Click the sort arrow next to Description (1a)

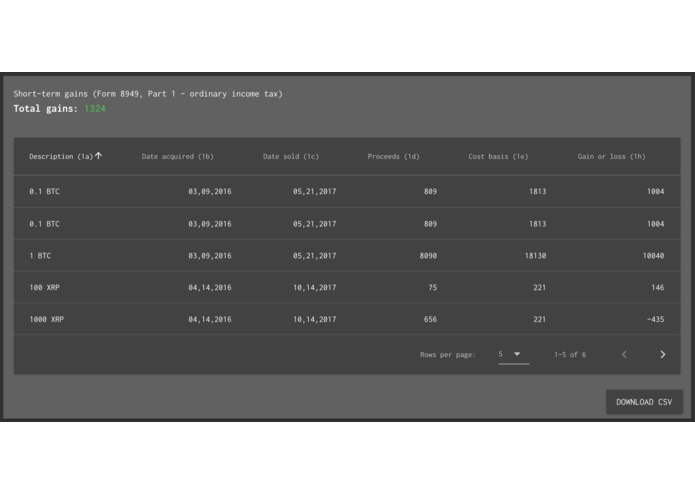point(98,156)
